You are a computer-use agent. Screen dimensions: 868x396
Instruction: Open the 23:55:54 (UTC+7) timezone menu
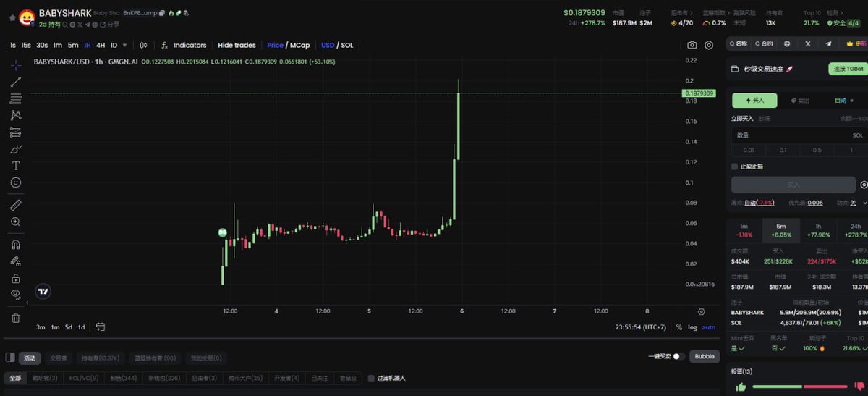coord(641,327)
